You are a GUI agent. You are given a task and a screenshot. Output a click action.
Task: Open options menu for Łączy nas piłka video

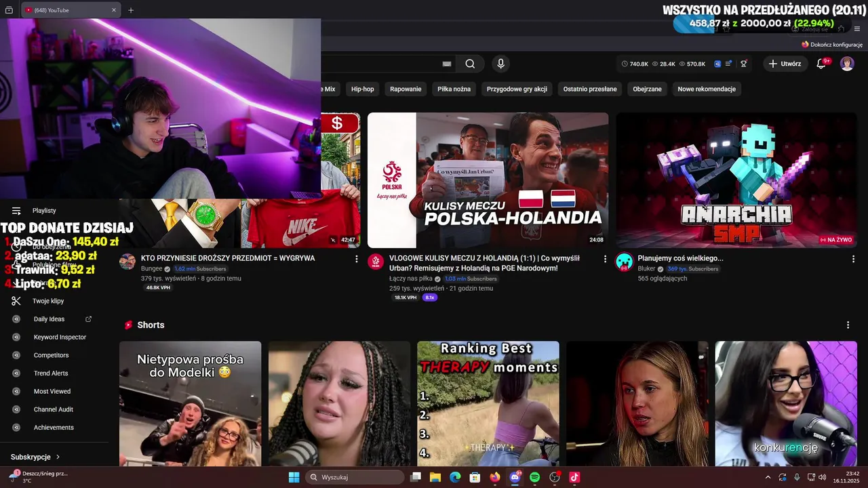click(605, 259)
